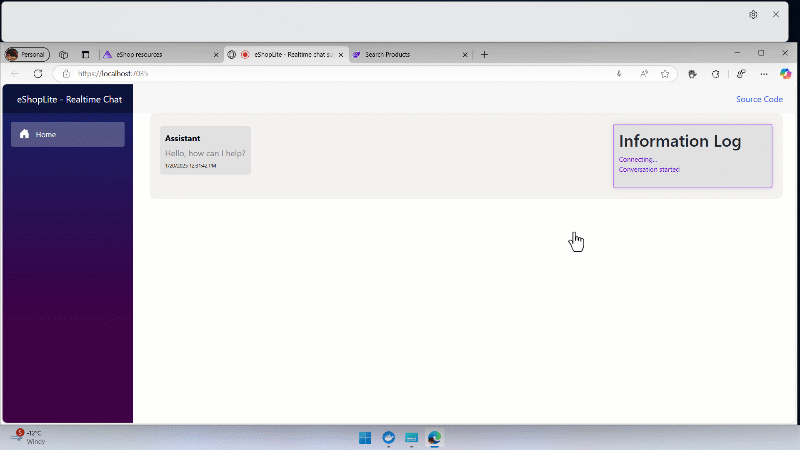This screenshot has width=800, height=450.
Task: View site information lock icon
Action: (x=66, y=73)
